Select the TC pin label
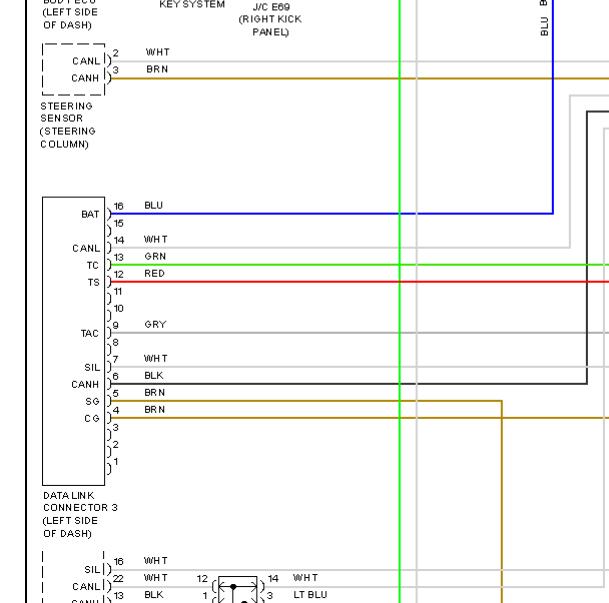609x603 pixels. pos(92,266)
